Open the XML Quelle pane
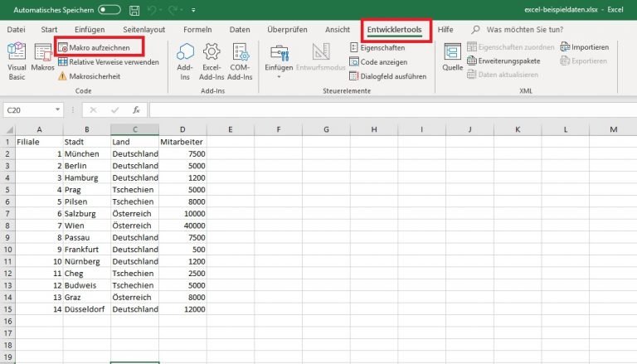 tap(452, 57)
